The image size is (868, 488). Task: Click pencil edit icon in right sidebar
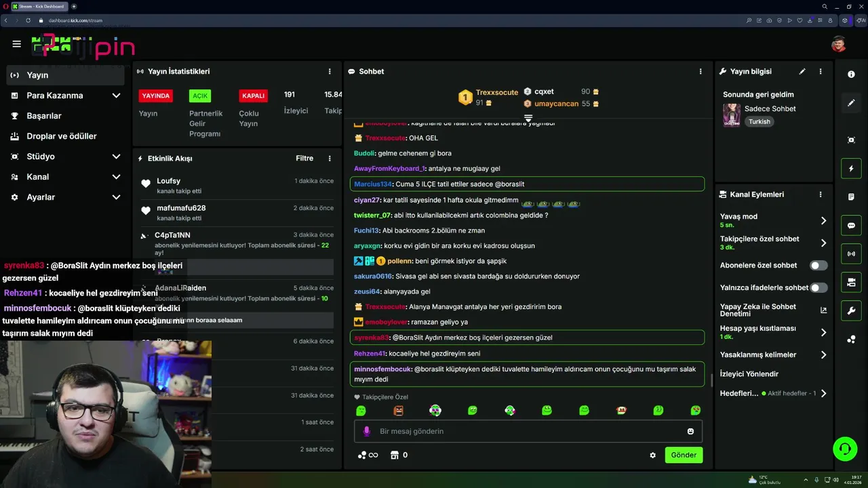851,103
